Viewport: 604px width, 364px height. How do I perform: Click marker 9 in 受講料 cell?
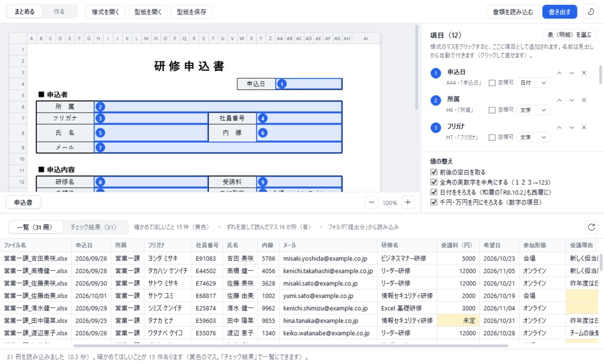coord(262,182)
